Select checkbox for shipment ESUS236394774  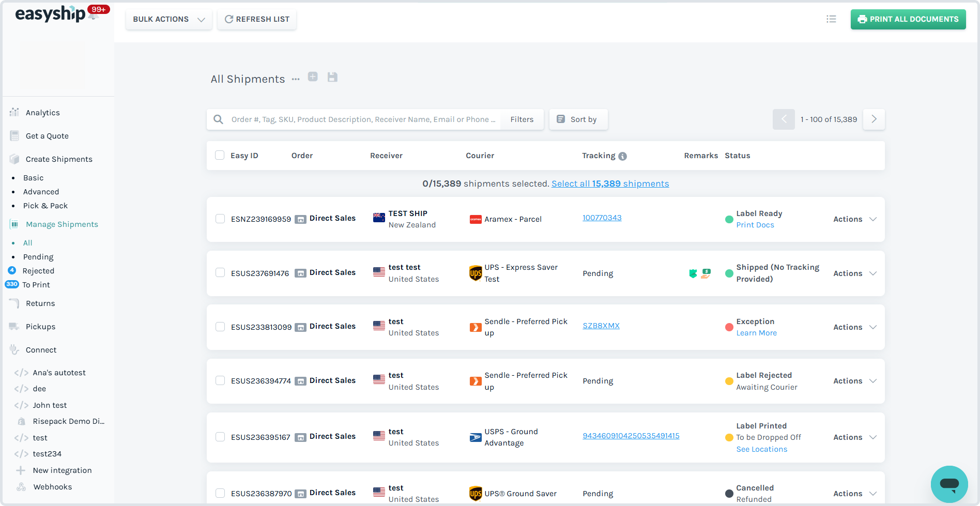pos(220,381)
